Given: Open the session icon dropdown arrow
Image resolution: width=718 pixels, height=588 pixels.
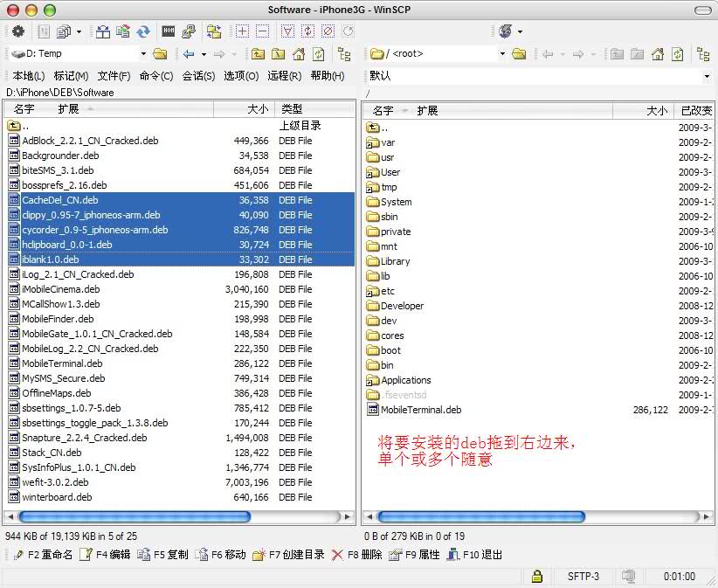Looking at the screenshot, I should (520, 31).
